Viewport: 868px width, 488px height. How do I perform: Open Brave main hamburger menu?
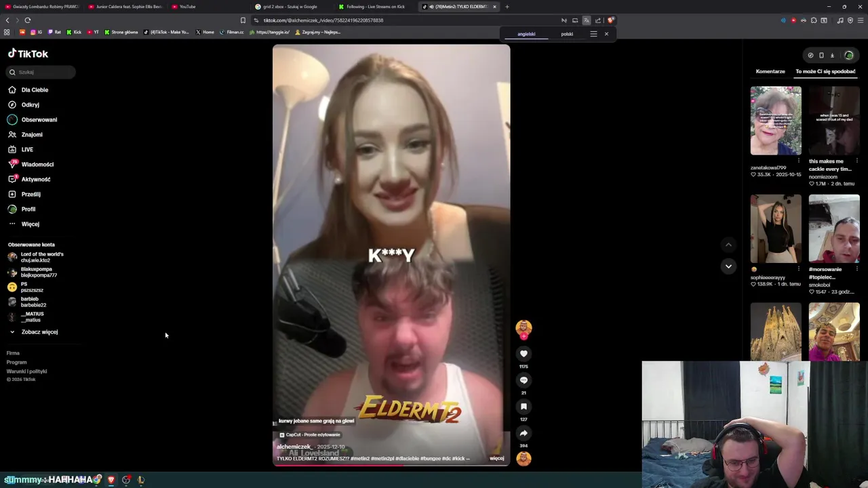[x=860, y=20]
